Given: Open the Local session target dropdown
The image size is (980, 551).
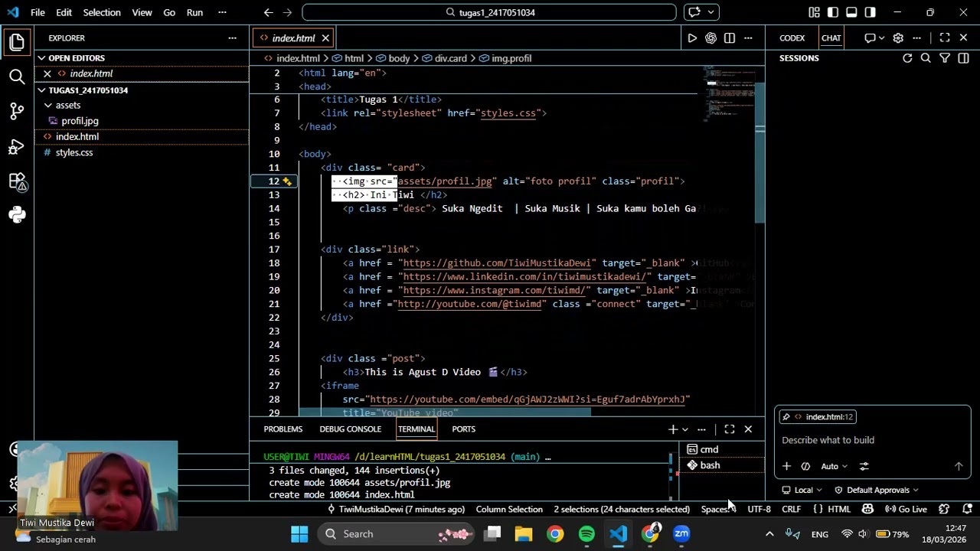Looking at the screenshot, I should click(x=802, y=490).
